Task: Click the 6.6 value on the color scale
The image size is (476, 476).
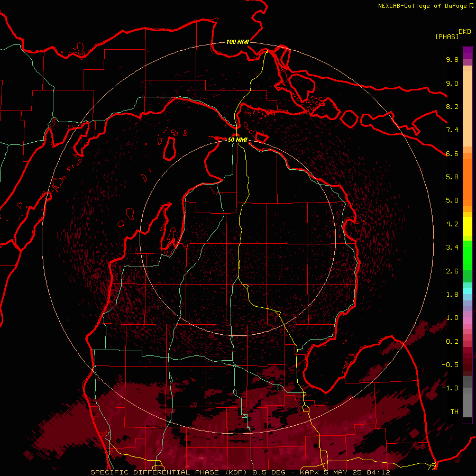Action: coord(452,153)
